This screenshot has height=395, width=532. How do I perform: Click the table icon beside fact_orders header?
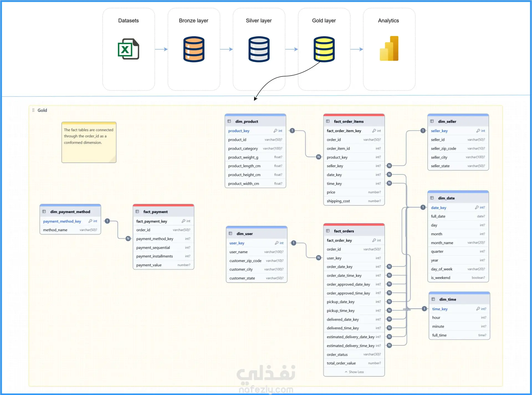pyautogui.click(x=328, y=231)
